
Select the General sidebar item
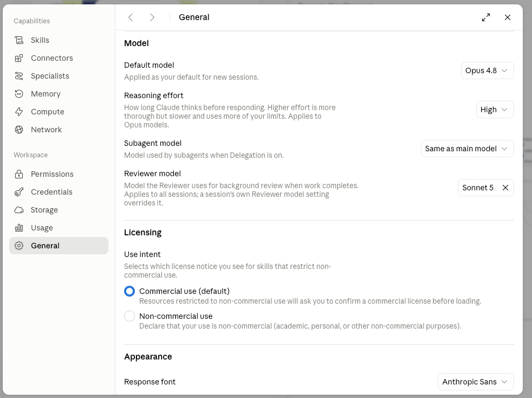click(x=59, y=246)
